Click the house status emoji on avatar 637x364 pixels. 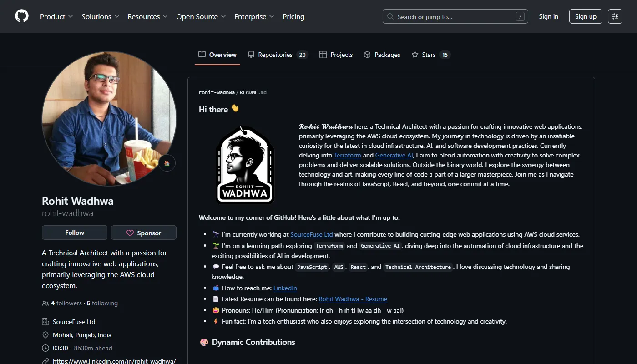tap(167, 163)
